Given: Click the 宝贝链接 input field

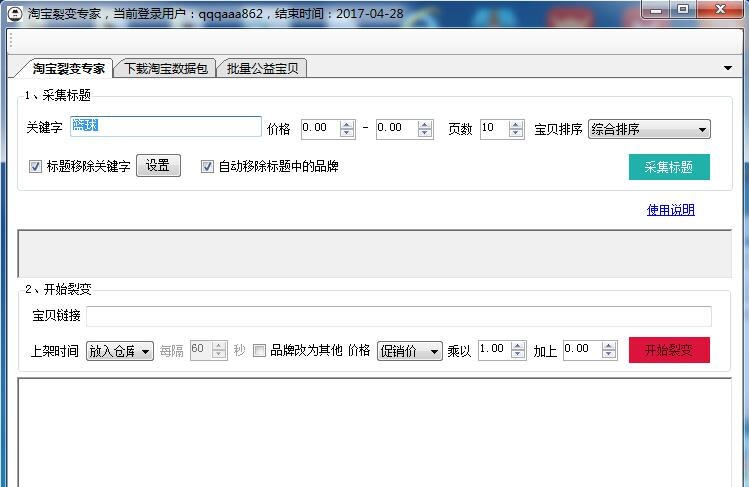Looking at the screenshot, I should point(399,317).
